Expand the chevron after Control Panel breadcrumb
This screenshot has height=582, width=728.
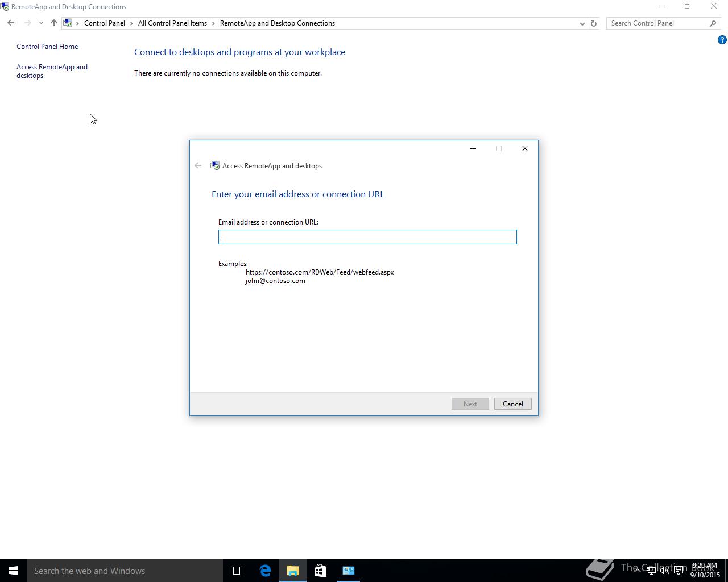click(x=131, y=23)
